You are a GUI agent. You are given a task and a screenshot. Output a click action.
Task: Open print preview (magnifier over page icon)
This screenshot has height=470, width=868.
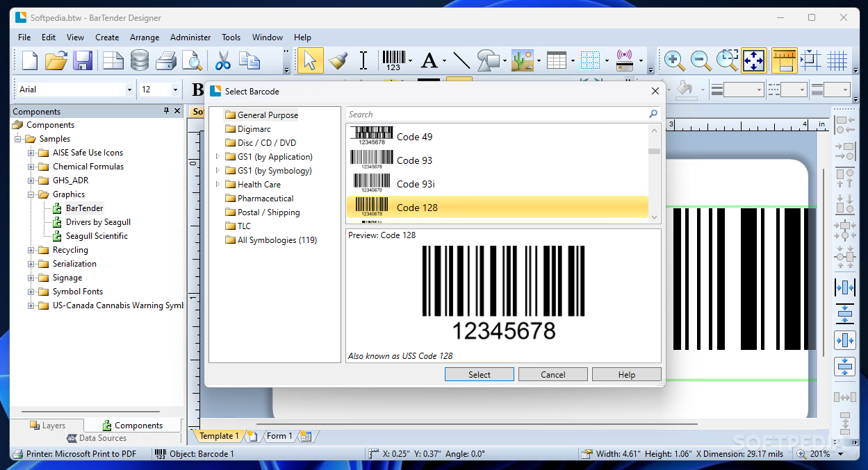[192, 61]
